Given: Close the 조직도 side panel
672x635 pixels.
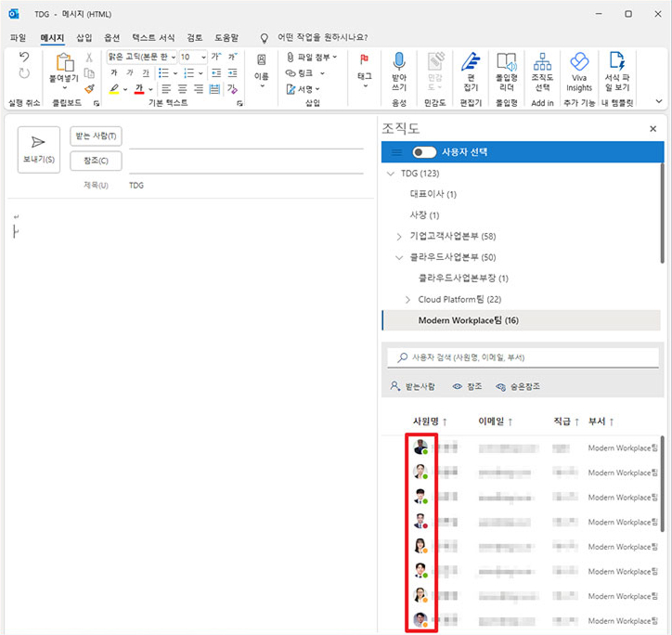Looking at the screenshot, I should pos(653,129).
